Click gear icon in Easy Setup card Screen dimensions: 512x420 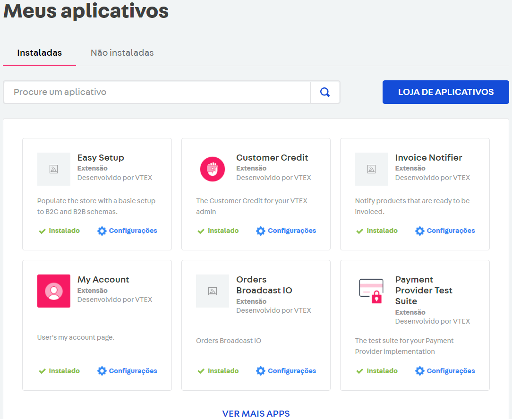[x=102, y=231]
